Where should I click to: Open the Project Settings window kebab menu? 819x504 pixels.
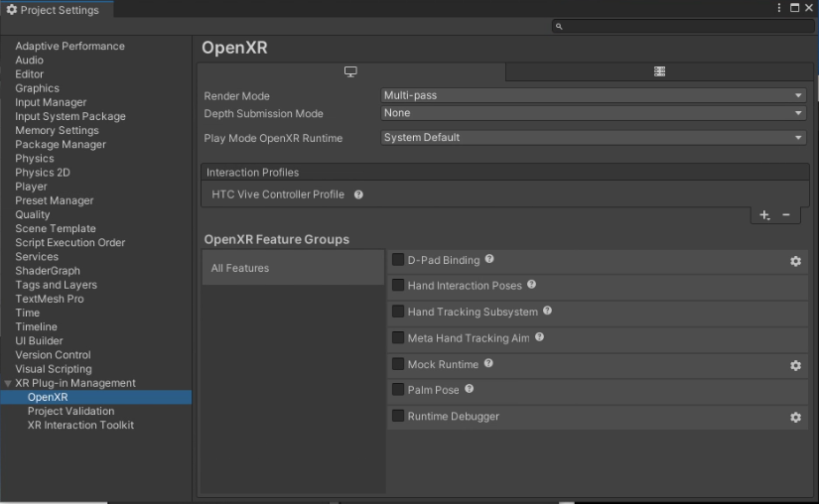[779, 8]
